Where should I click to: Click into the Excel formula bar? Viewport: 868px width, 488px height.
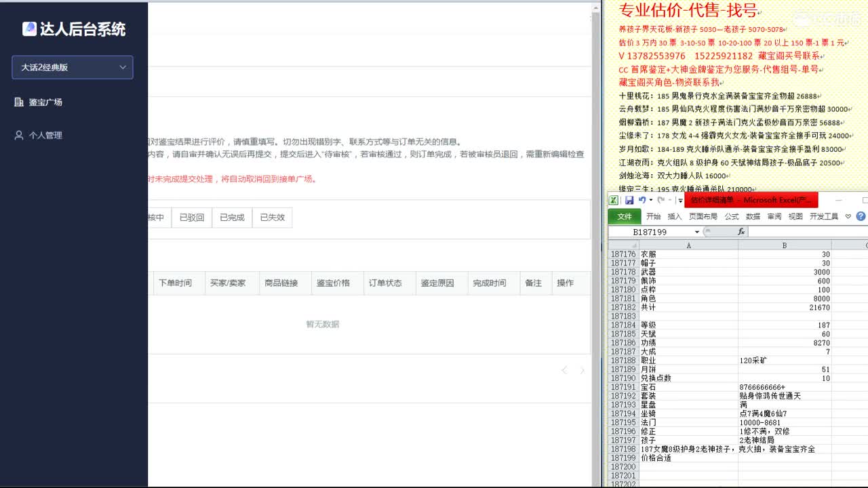coord(808,232)
